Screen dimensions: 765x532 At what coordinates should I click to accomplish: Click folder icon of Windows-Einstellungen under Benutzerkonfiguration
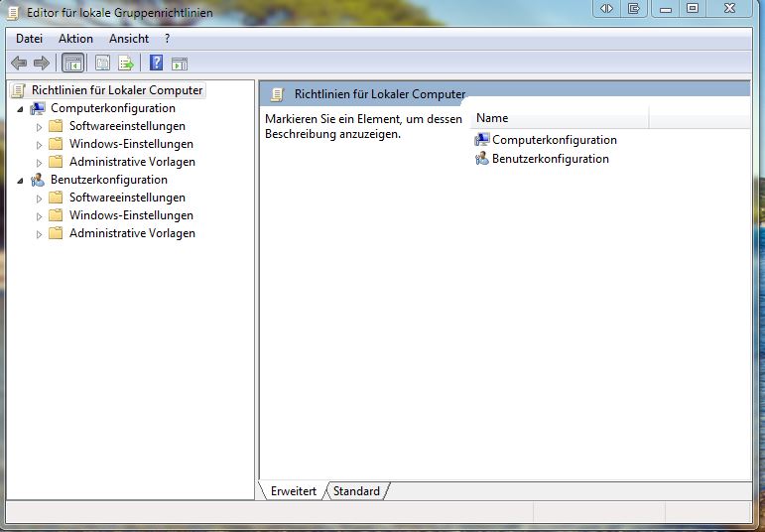tap(57, 215)
